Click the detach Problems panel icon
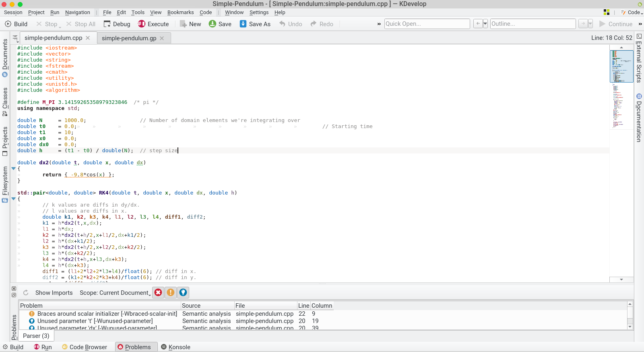The width and height of the screenshot is (644, 352). tap(14, 295)
